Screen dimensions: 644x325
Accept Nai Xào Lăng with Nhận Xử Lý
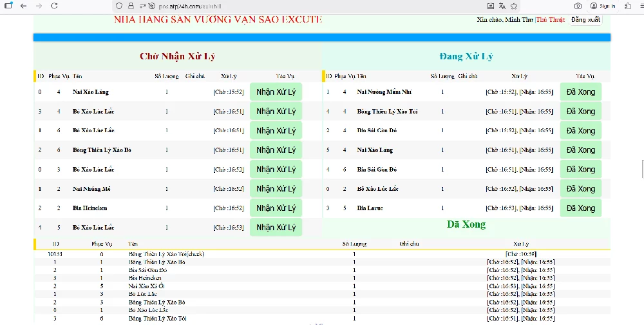click(276, 92)
